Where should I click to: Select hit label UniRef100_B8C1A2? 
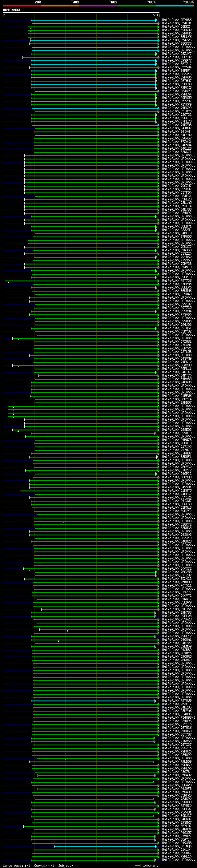click(x=176, y=57)
